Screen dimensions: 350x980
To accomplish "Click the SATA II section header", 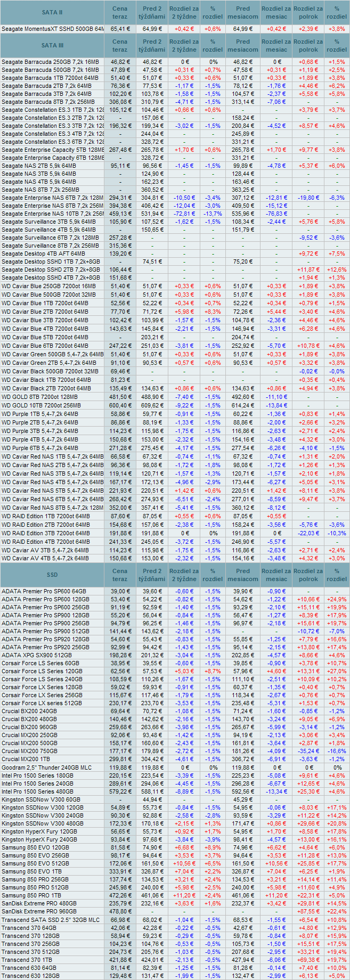I will (x=52, y=12).
